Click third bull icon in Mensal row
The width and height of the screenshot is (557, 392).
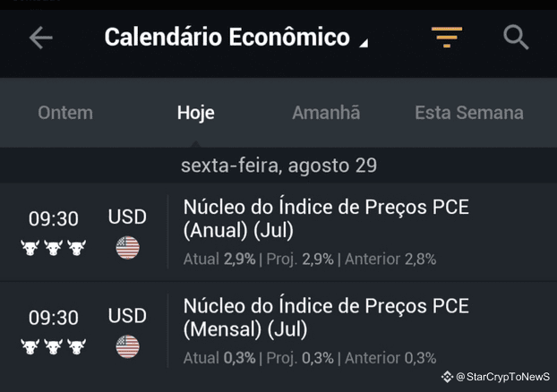77,346
